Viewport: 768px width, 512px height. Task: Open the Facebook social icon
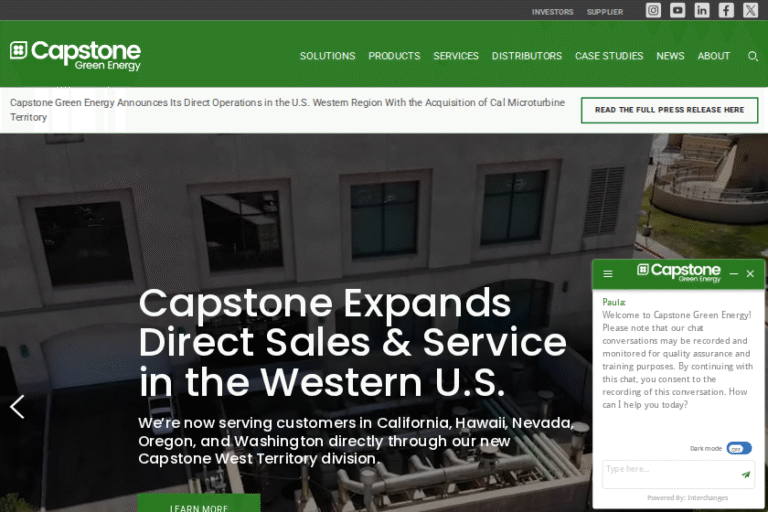coord(726,11)
